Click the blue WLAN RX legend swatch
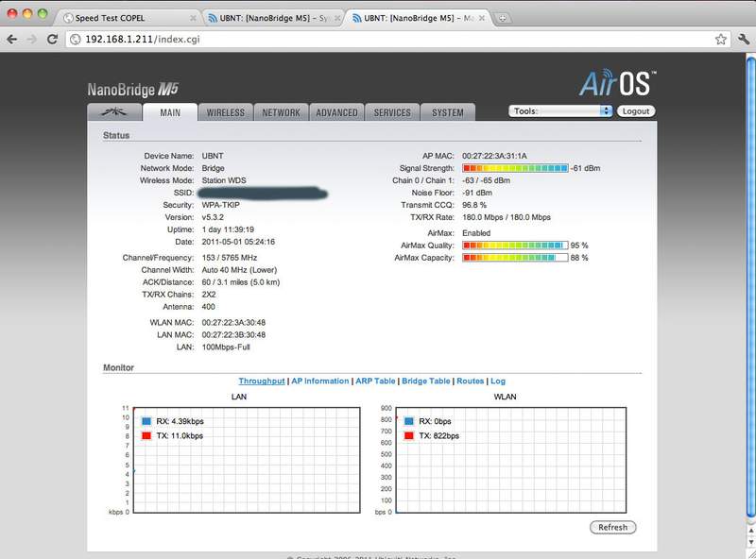Screen dimensions: 756x559 (409, 421)
